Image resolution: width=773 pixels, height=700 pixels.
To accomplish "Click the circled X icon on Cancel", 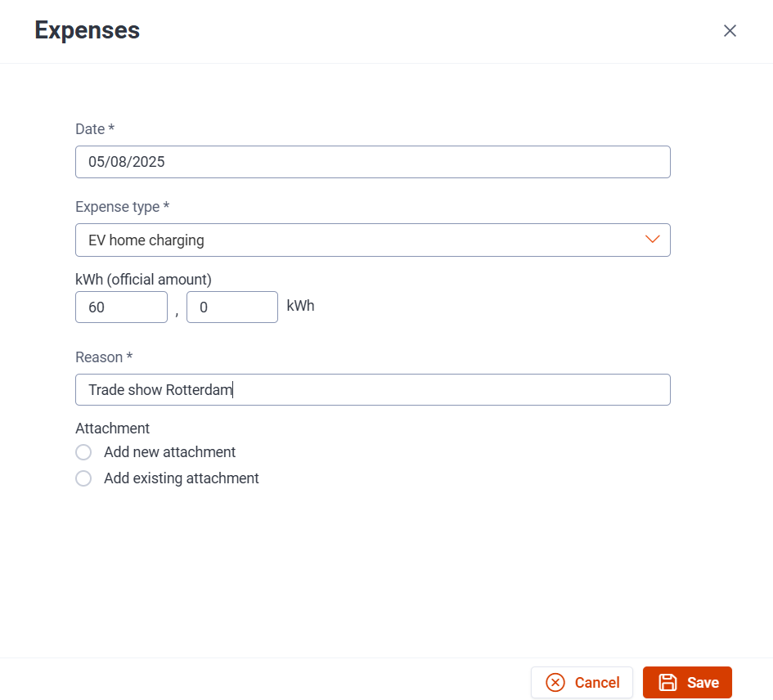I will (555, 682).
